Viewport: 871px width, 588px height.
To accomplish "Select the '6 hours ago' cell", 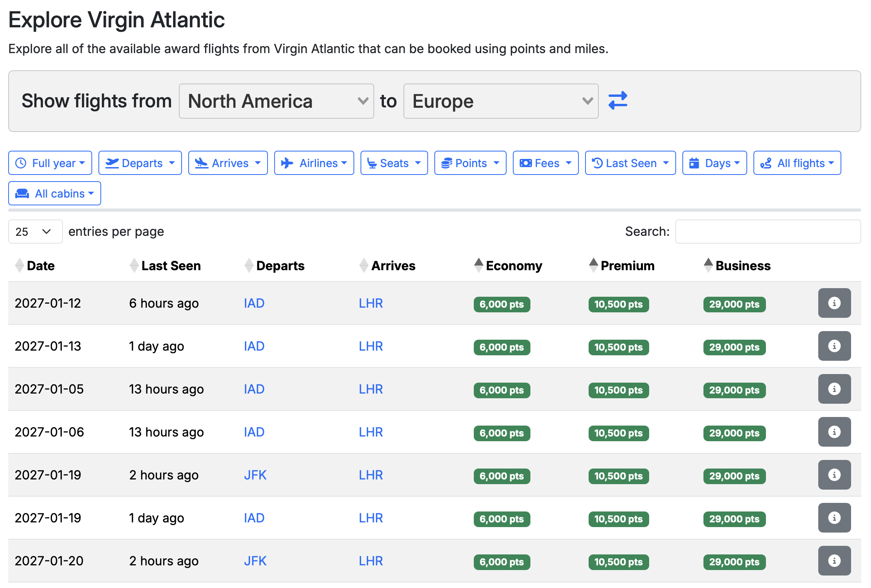I will [164, 303].
